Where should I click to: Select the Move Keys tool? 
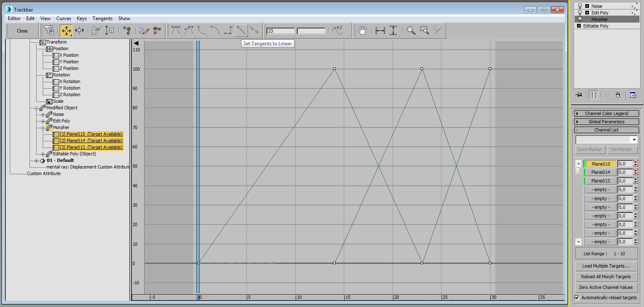coord(66,30)
